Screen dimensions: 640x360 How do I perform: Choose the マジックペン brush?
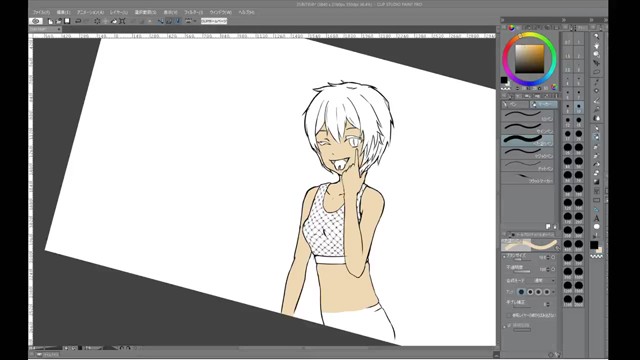527,153
